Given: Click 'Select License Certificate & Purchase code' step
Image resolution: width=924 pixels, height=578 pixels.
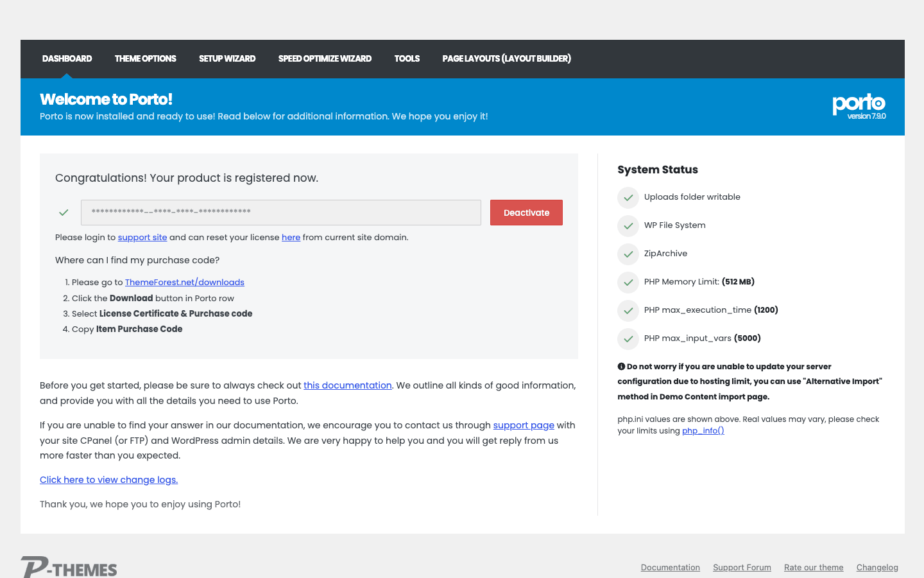Looking at the screenshot, I should coord(162,313).
